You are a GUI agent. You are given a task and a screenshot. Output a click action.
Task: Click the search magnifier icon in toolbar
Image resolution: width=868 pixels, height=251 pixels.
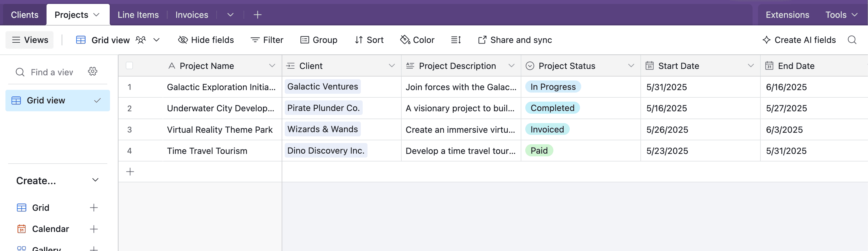(852, 40)
